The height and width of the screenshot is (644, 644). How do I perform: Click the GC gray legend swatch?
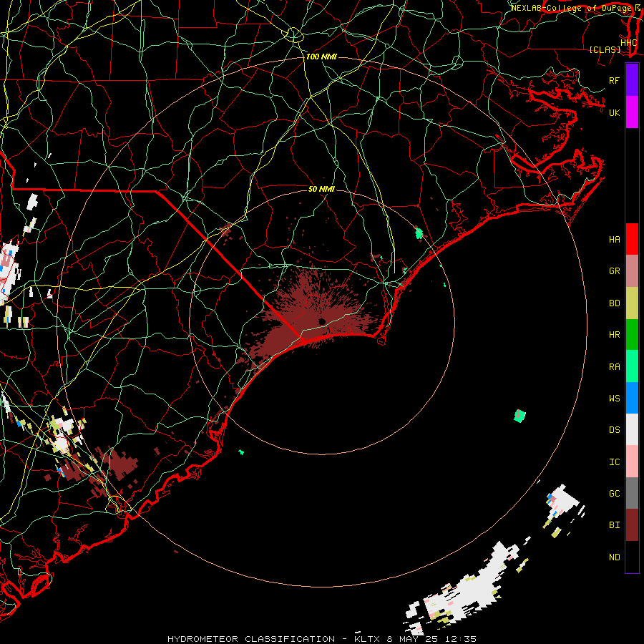(632, 493)
